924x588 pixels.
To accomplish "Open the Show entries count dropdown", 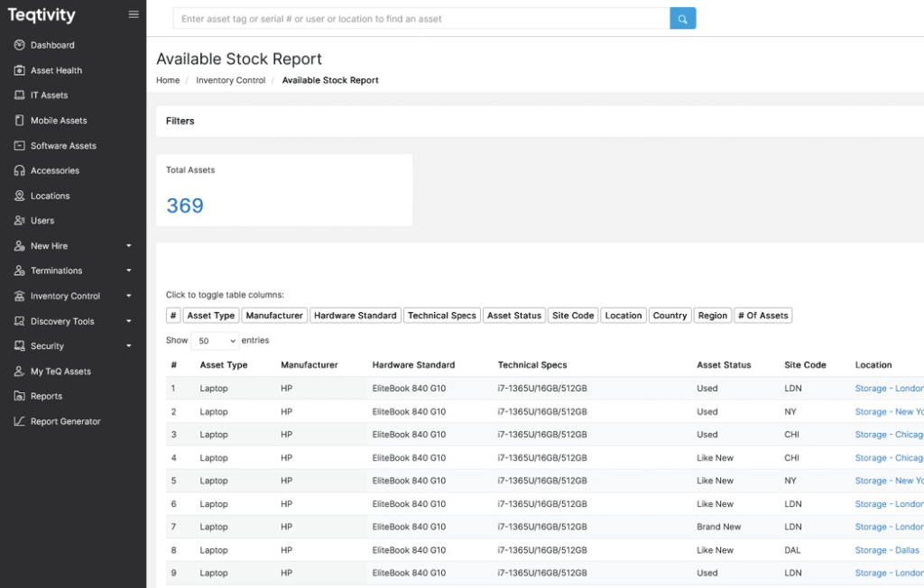I will [x=215, y=341].
